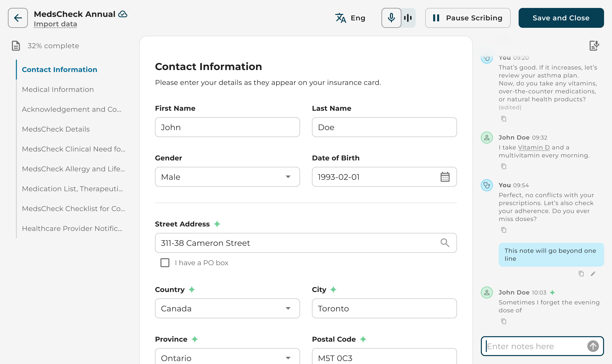Copy John Doe's 10:03 evening dose message
Viewport: 612px width, 364px height.
pyautogui.click(x=503, y=321)
